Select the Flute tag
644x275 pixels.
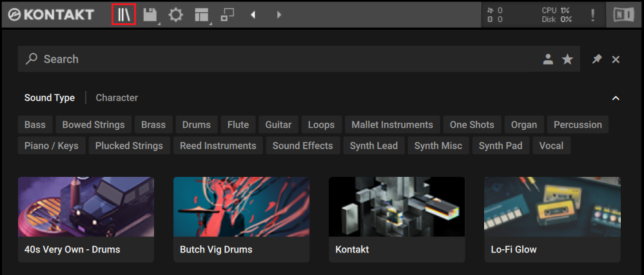tap(238, 125)
